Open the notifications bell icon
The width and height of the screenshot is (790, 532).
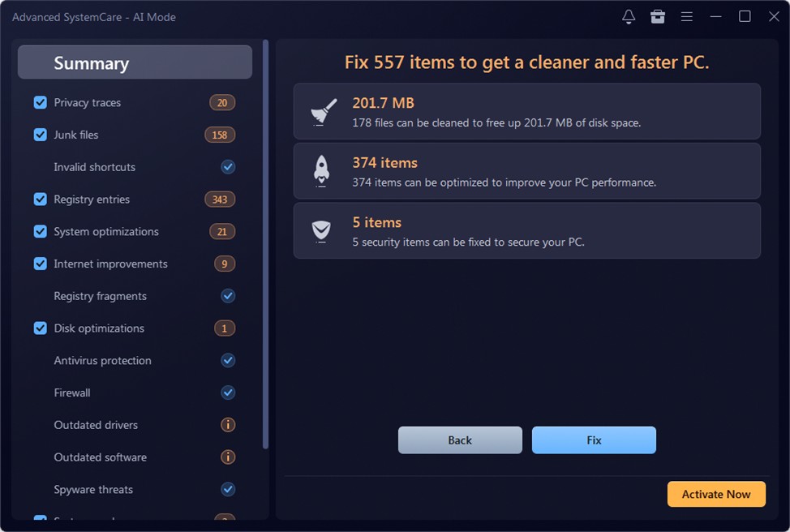[629, 16]
